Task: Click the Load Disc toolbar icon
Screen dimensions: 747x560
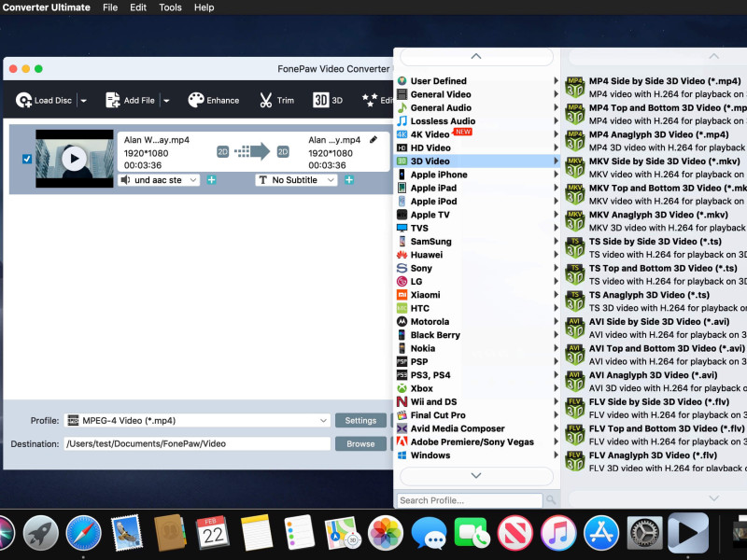Action: click(x=23, y=100)
